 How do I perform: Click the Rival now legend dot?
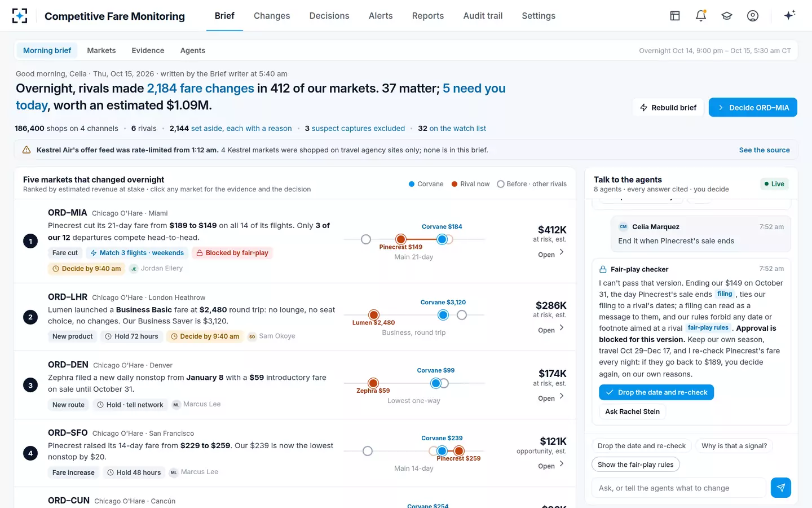[454, 184]
